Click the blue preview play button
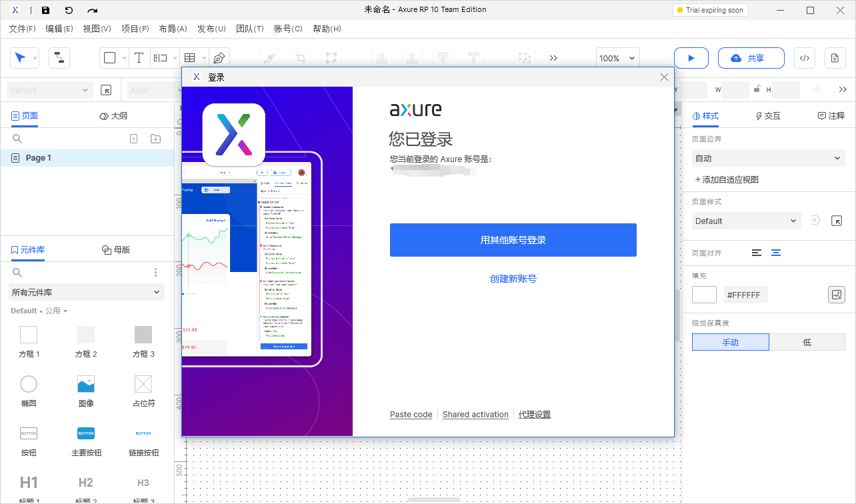 (x=691, y=58)
